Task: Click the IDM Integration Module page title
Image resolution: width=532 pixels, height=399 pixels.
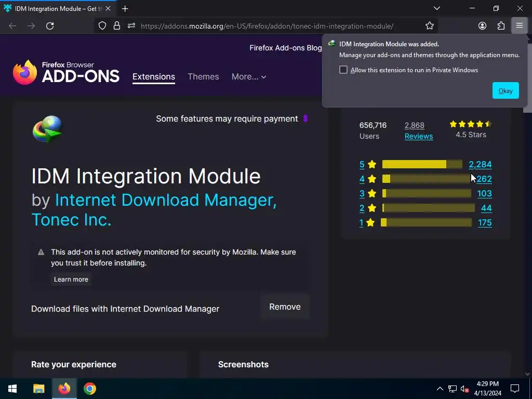Action: [x=146, y=176]
